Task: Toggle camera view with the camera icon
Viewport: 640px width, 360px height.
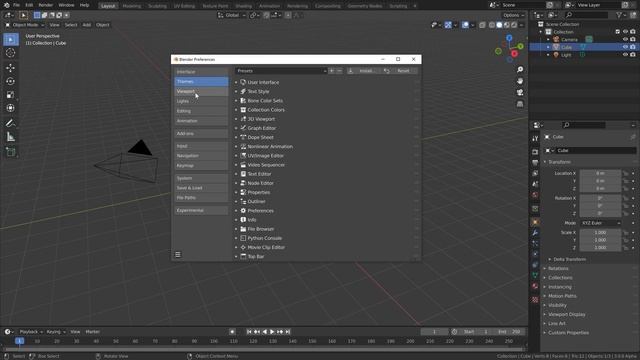Action: click(x=520, y=93)
